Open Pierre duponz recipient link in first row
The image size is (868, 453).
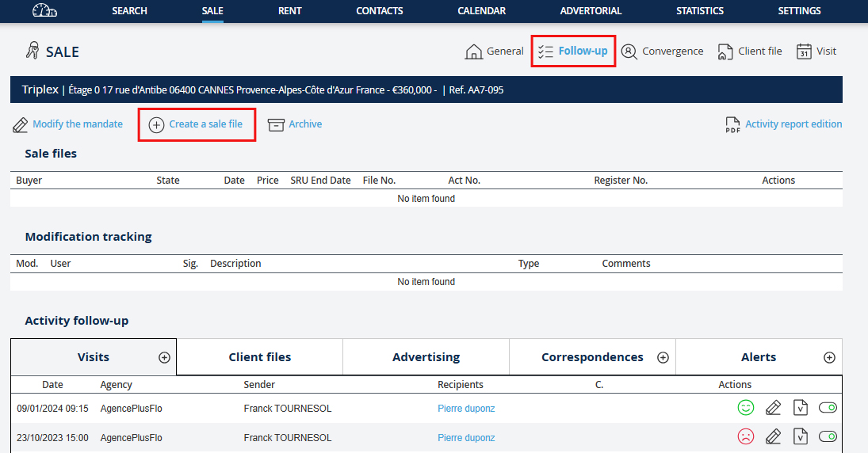[466, 409]
